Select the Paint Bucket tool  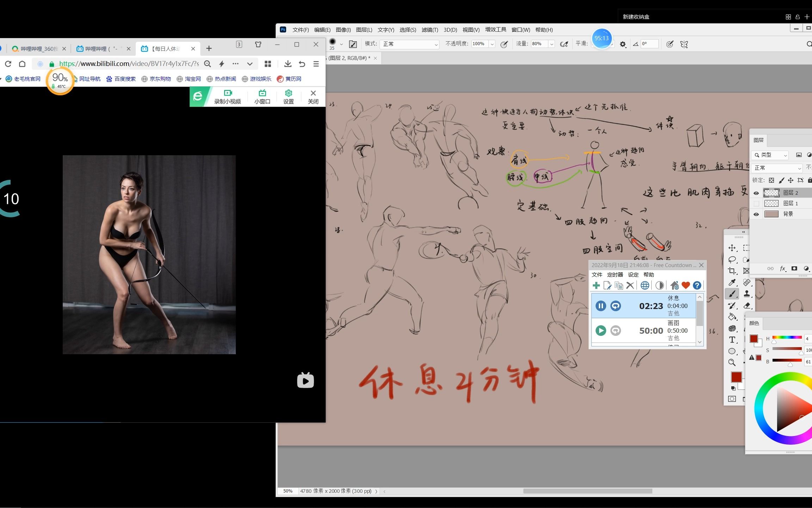click(x=732, y=317)
